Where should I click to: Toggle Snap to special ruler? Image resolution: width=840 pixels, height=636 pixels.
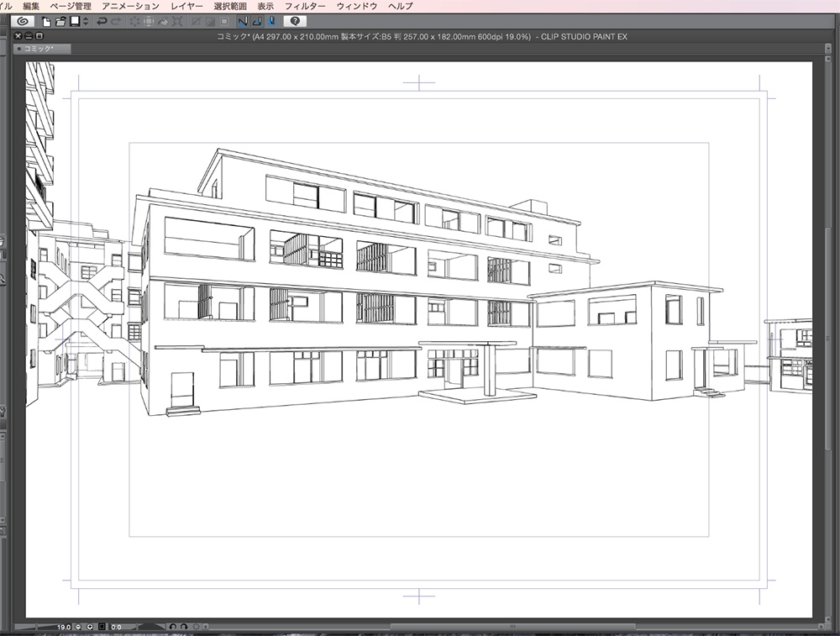[x=257, y=22]
